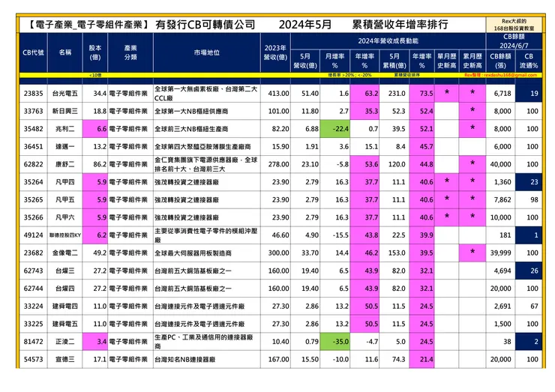Select the 名稱 column header

tap(64, 52)
